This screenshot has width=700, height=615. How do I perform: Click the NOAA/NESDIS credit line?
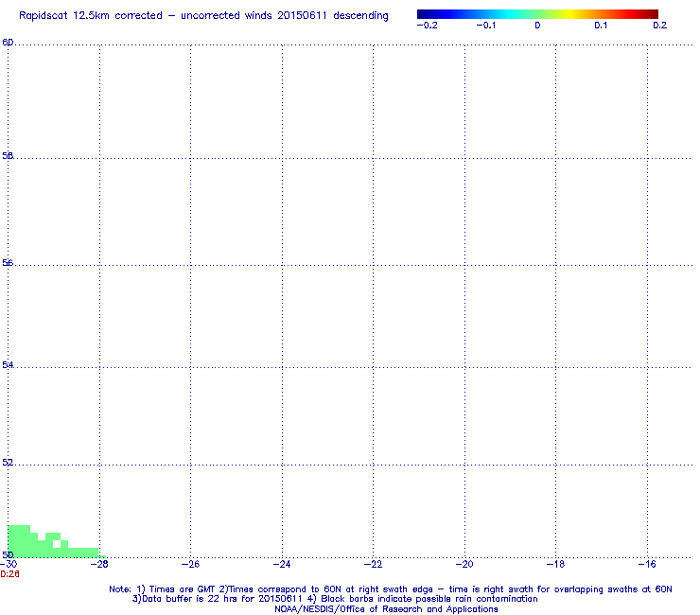tap(386, 609)
